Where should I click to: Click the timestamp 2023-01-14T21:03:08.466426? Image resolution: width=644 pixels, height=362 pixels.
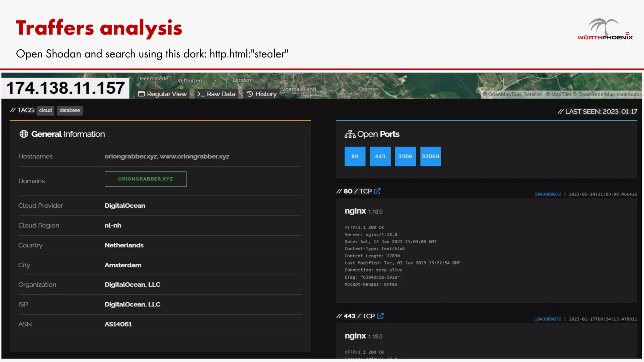point(603,194)
